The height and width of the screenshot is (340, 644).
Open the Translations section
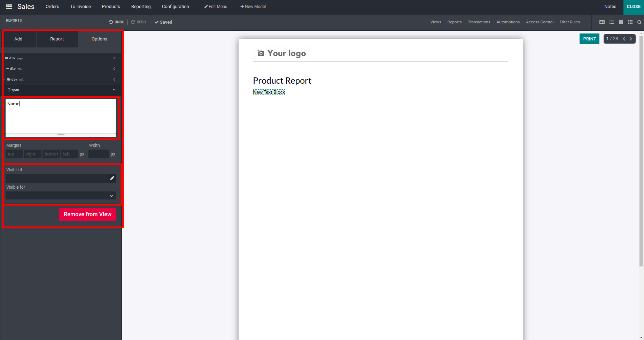(479, 22)
